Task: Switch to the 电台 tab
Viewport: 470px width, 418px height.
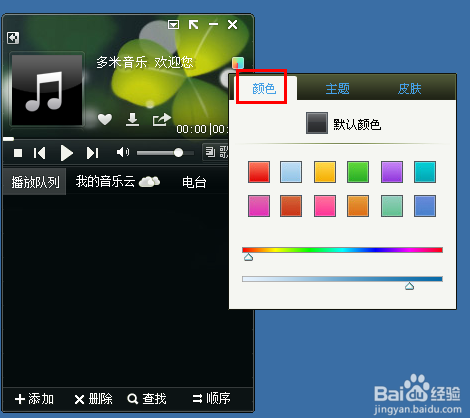Action: point(194,182)
